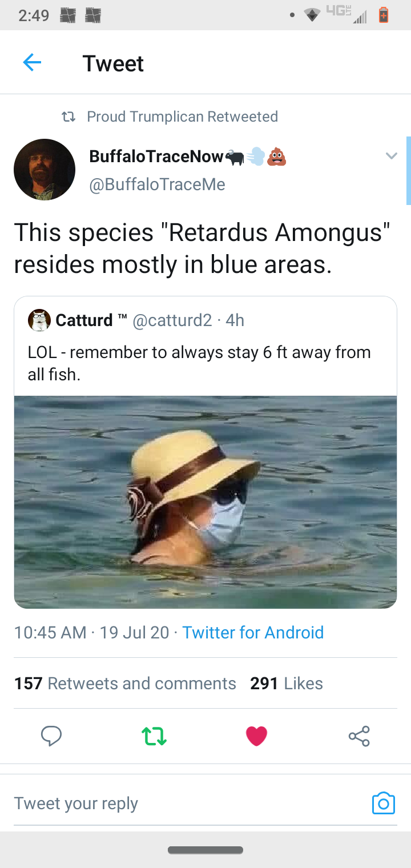The width and height of the screenshot is (411, 868).
Task: Open the quoted @catturd2 tweet text
Action: [199, 363]
